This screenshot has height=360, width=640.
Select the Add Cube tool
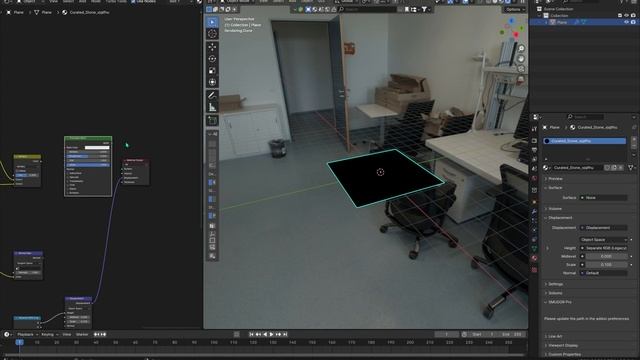tap(212, 120)
